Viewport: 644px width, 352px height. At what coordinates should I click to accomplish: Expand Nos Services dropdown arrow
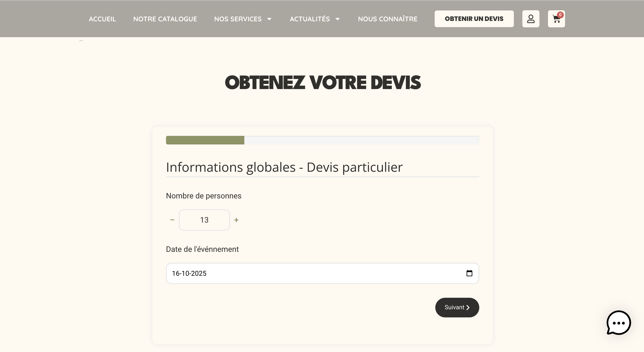[x=269, y=19]
